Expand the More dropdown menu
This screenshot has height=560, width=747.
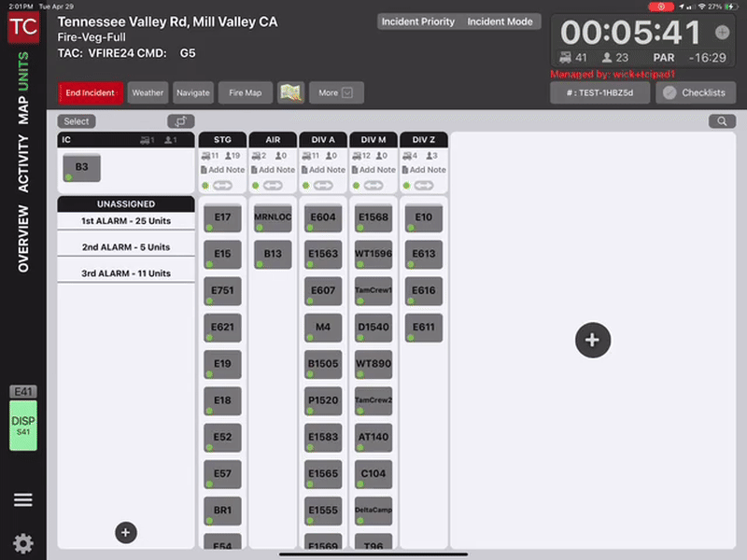[336, 92]
